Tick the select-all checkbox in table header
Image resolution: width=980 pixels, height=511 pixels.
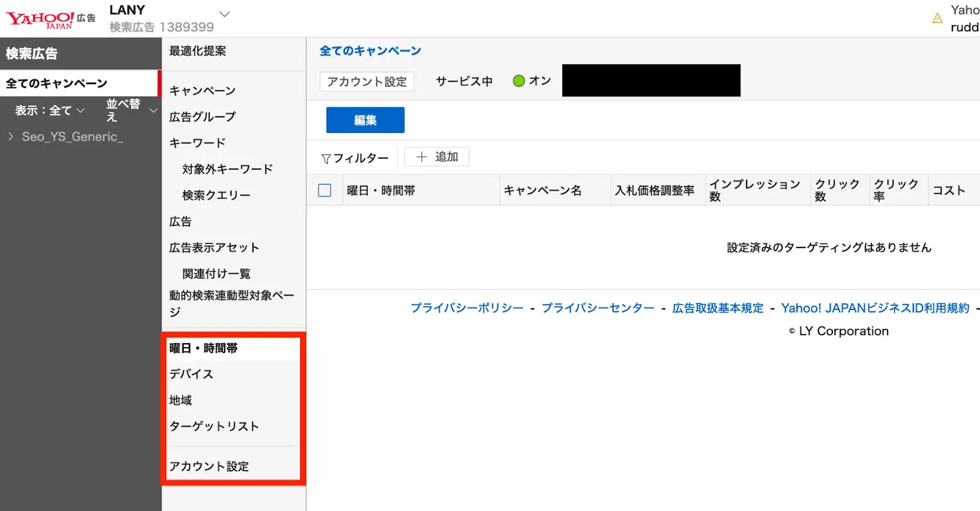tap(325, 191)
